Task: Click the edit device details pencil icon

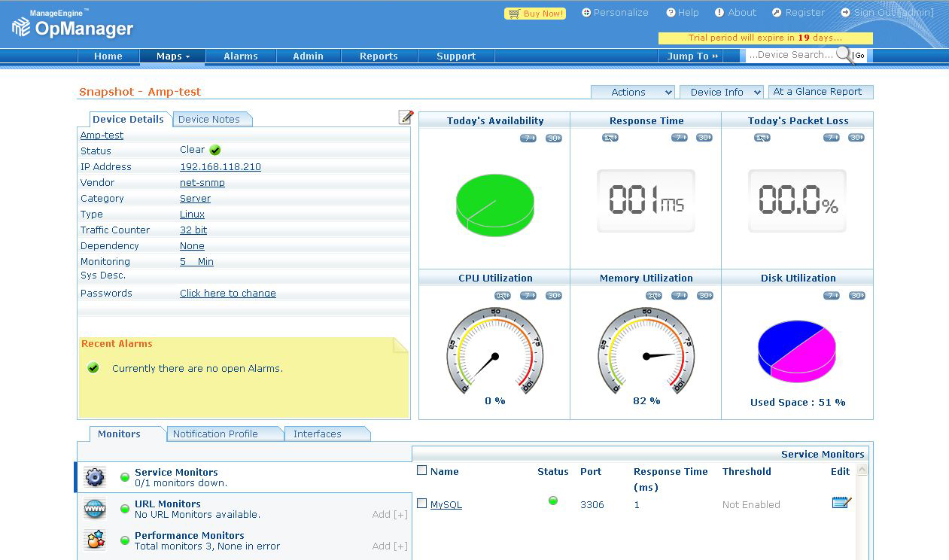Action: (x=406, y=117)
